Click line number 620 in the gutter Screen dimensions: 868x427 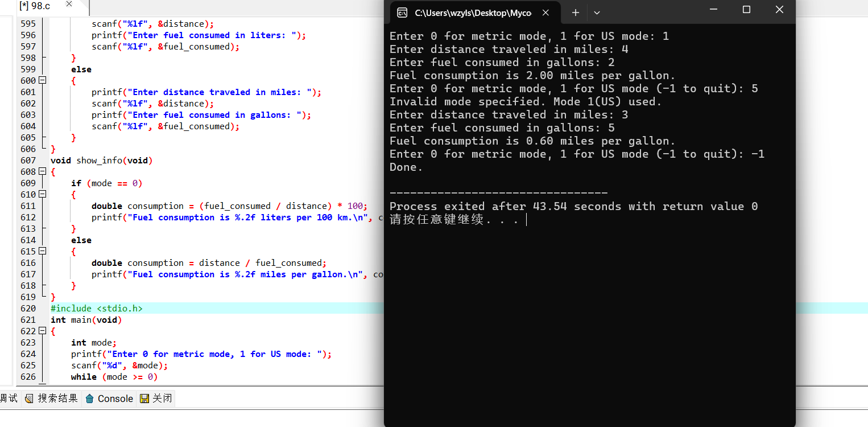(x=28, y=309)
